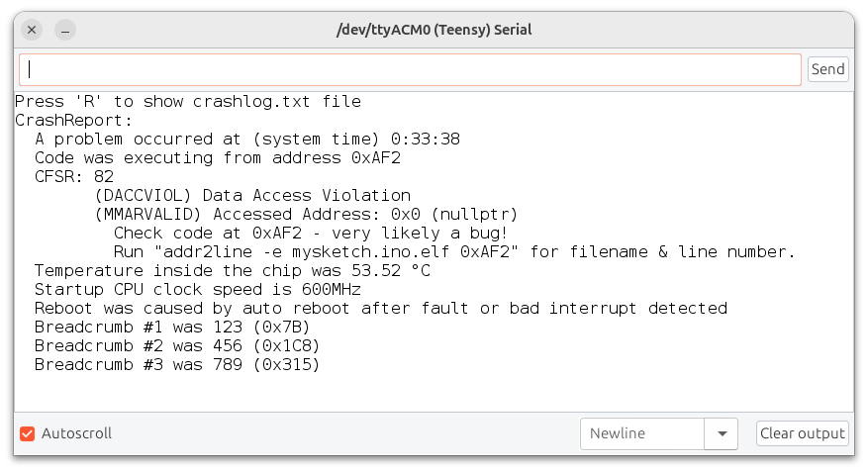Focus the serial message input field
This screenshot has height=472, width=868.
[410, 69]
